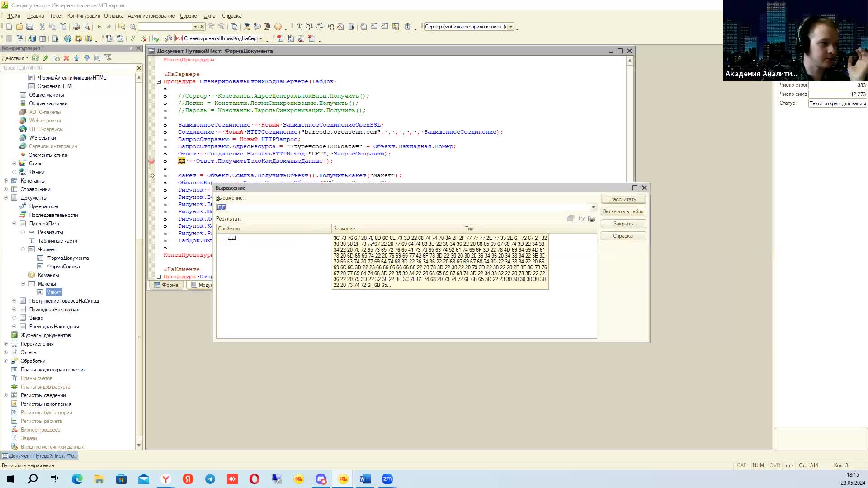Click the Print toolbar icon
This screenshot has width=868, height=488.
click(x=76, y=27)
